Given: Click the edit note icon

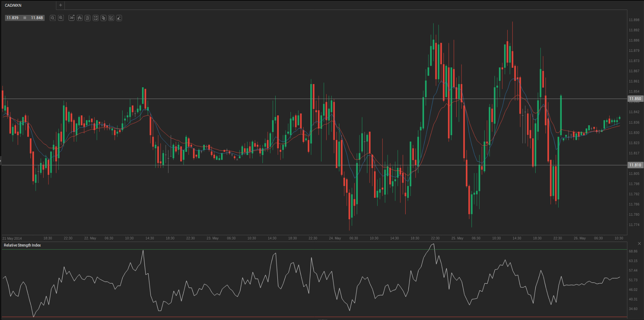Looking at the screenshot, I should tap(111, 18).
